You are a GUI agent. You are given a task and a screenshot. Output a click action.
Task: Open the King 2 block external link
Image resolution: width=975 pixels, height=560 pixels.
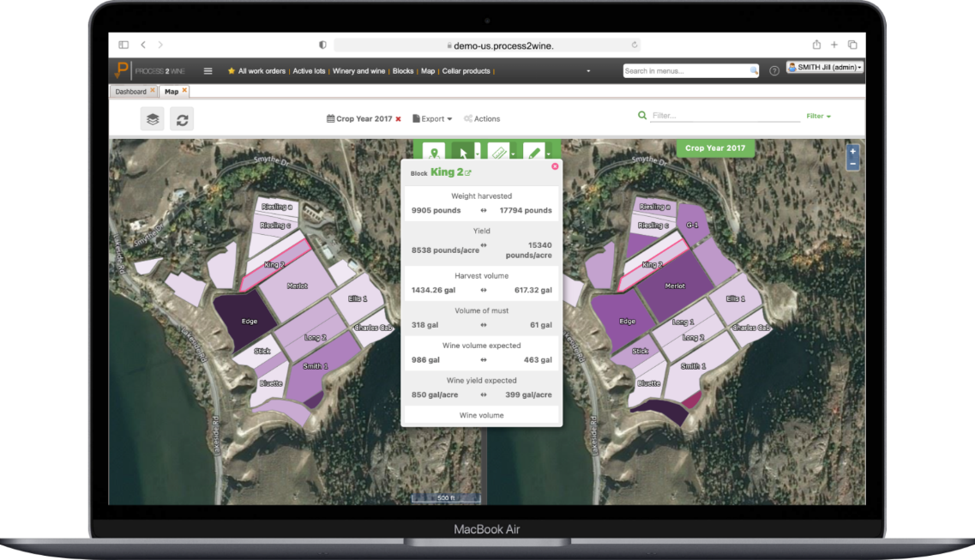pyautogui.click(x=469, y=171)
